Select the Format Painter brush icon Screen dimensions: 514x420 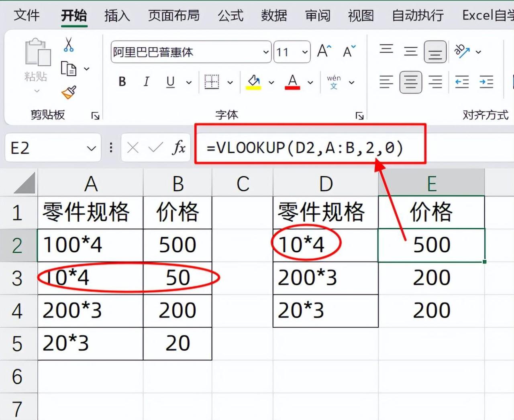69,92
